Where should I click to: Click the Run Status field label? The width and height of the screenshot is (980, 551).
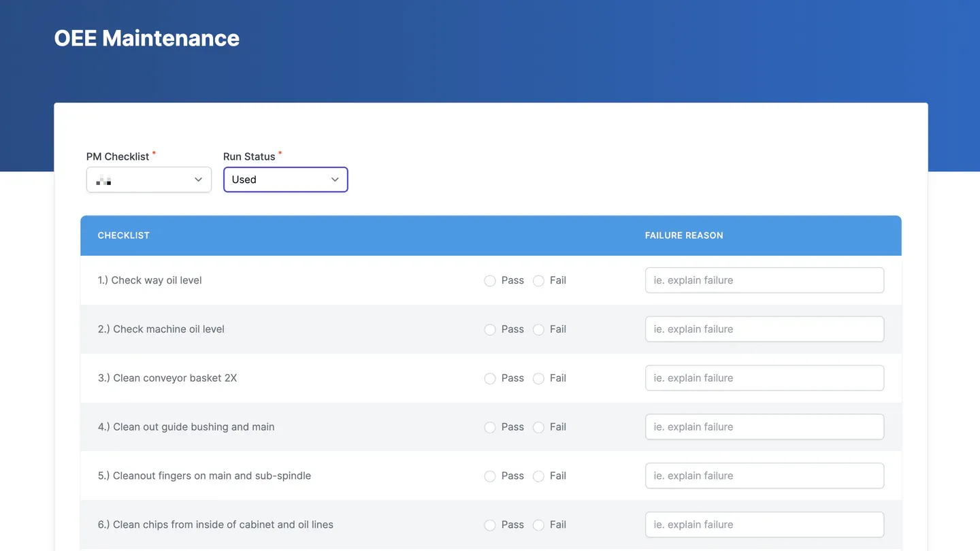249,156
